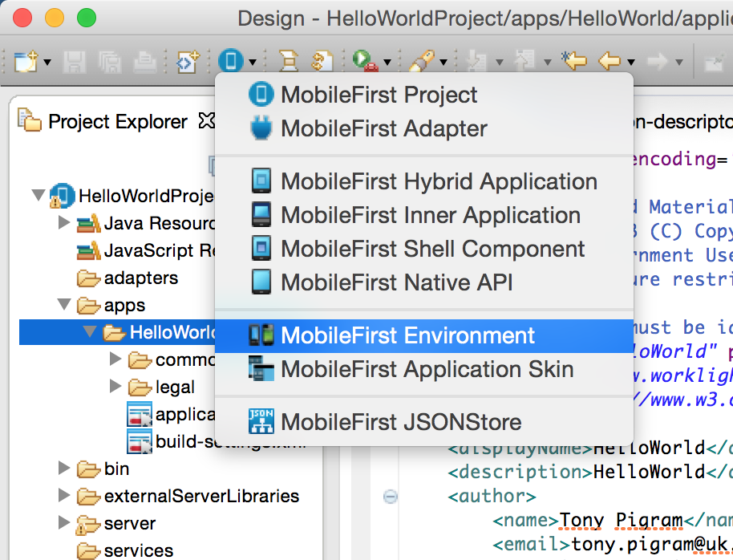Click the server folder icon
This screenshot has width=733, height=560.
pos(88,525)
